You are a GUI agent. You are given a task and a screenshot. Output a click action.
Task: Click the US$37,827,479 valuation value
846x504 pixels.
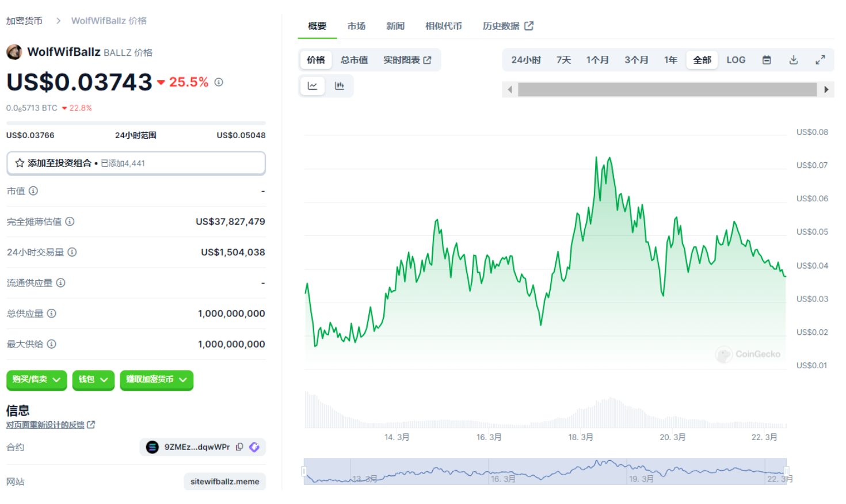coord(230,222)
